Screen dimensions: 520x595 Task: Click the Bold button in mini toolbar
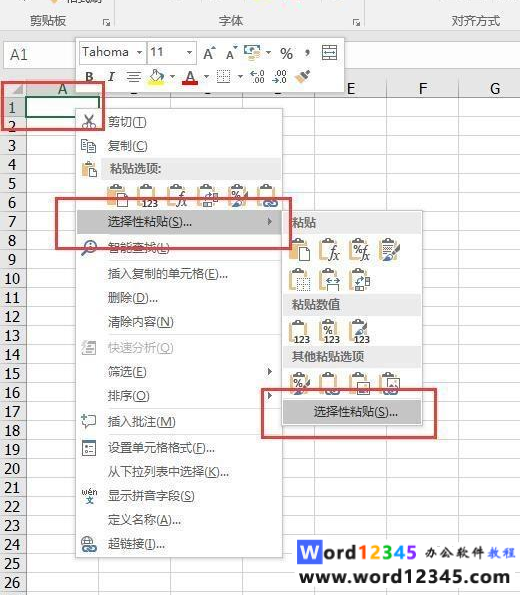(89, 77)
